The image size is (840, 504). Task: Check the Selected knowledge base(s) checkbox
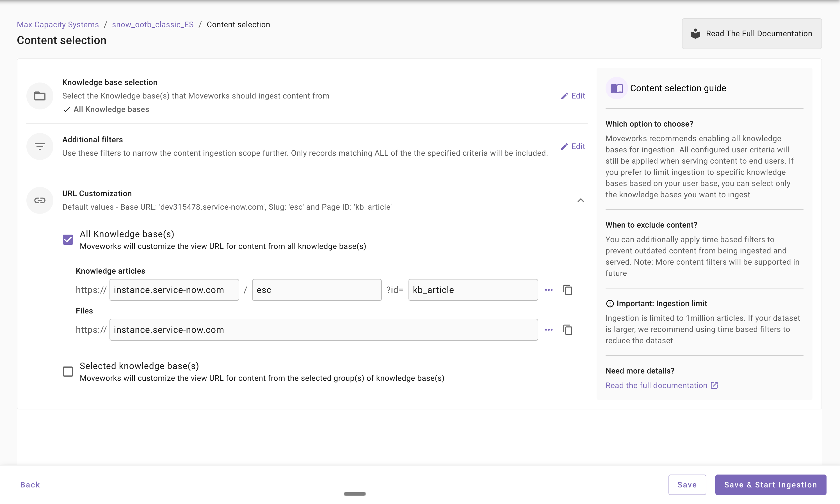tap(68, 372)
